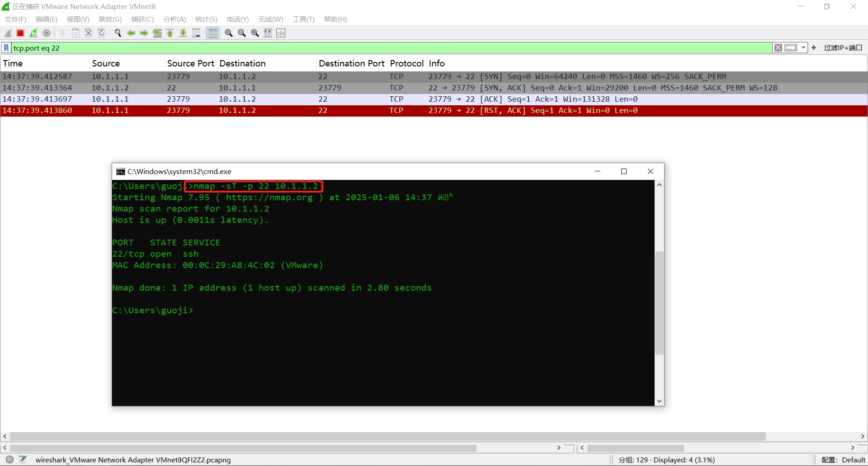This screenshot has width=868, height=466.
Task: Click the packet layout panes icon
Action: click(281, 33)
